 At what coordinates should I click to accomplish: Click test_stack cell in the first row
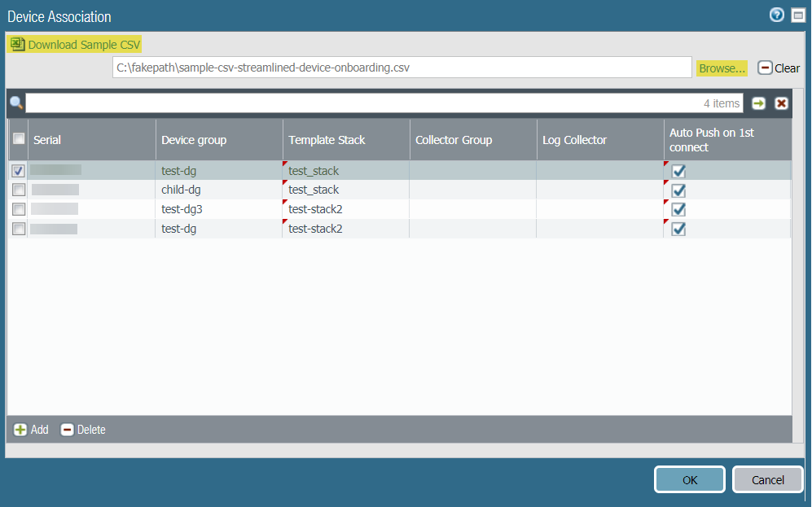[346, 170]
